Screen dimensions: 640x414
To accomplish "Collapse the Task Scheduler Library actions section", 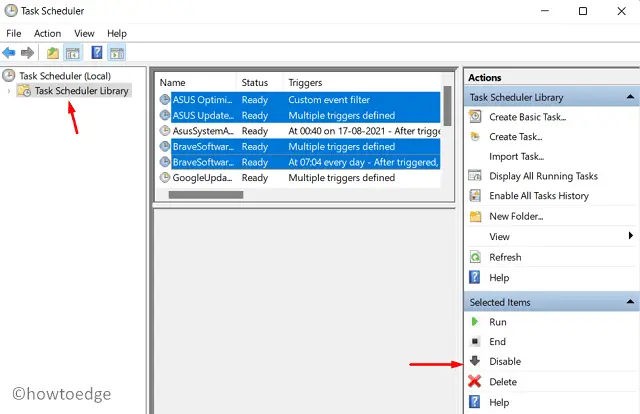I will click(630, 97).
